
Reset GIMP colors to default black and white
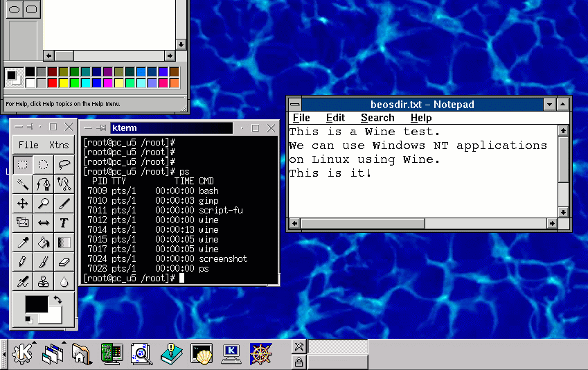[29, 319]
